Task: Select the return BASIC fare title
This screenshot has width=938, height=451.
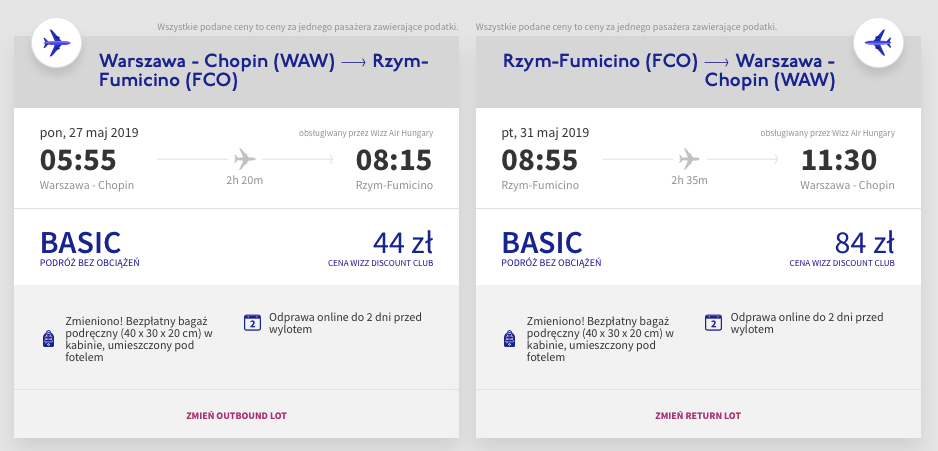Action: pyautogui.click(x=542, y=242)
